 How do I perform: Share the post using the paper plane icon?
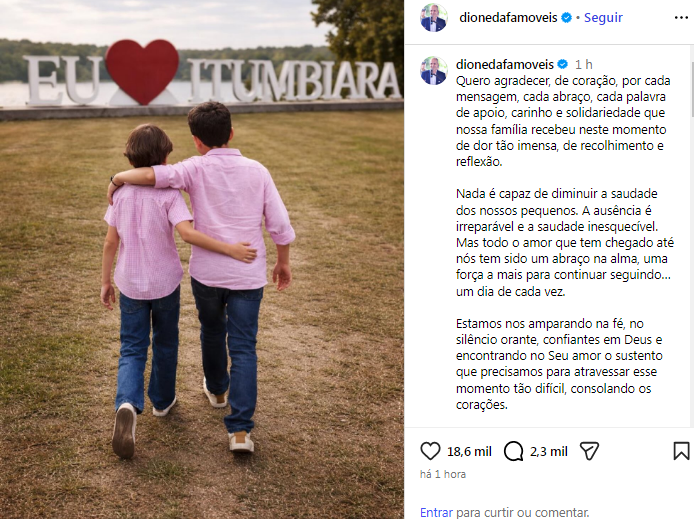(x=589, y=451)
